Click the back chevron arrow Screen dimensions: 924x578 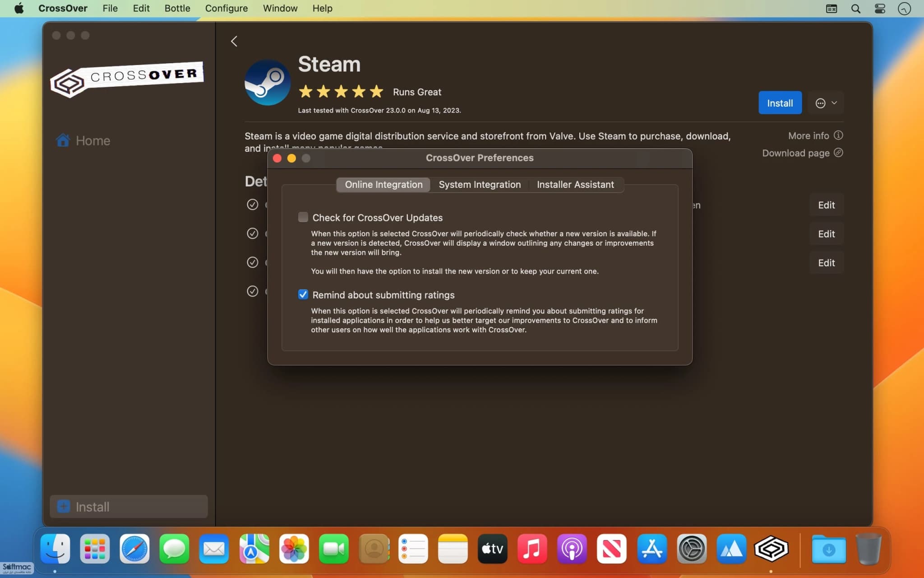pyautogui.click(x=234, y=41)
